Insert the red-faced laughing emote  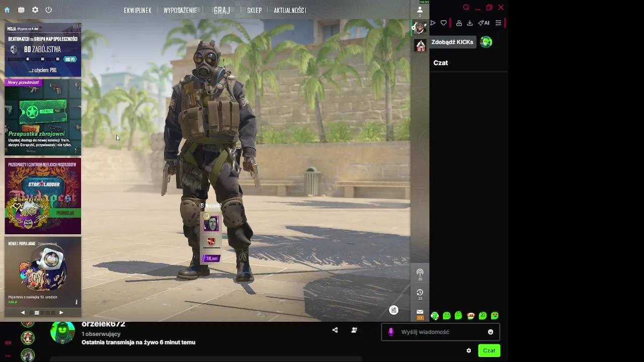click(x=471, y=316)
